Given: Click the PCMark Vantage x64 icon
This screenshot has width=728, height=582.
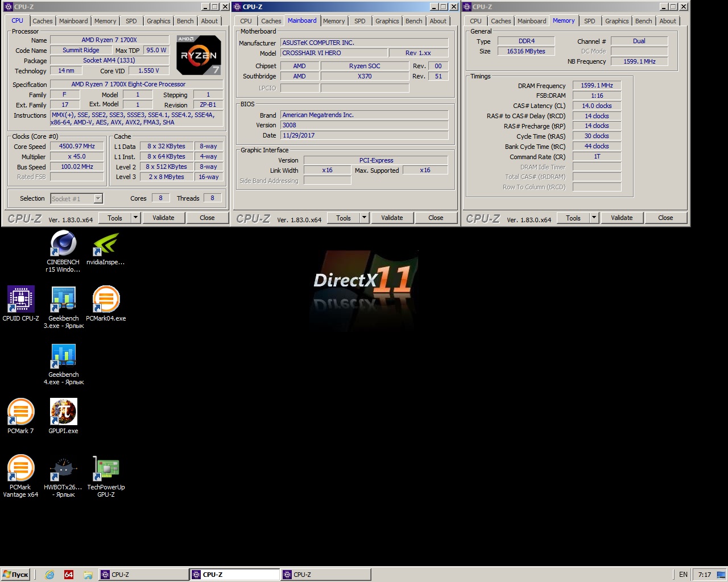Looking at the screenshot, I should [20, 476].
